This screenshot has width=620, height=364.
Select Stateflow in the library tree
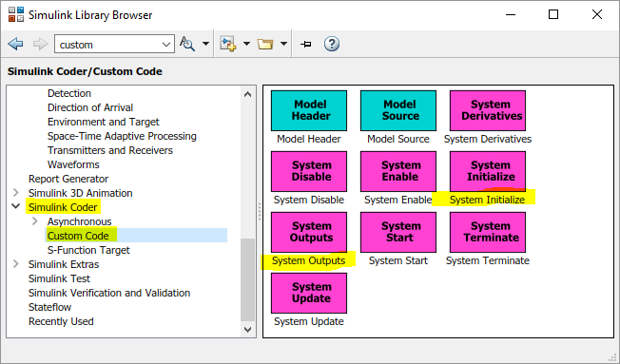tap(49, 307)
